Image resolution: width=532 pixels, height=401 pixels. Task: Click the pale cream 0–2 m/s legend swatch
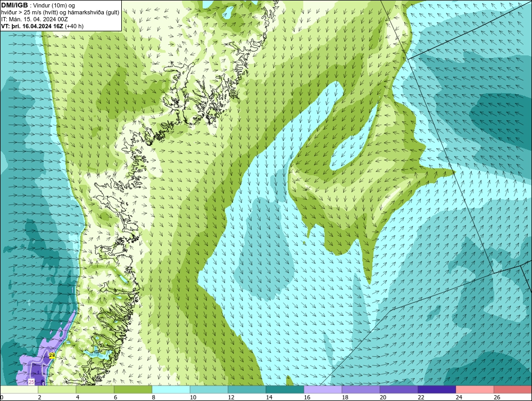click(x=19, y=389)
